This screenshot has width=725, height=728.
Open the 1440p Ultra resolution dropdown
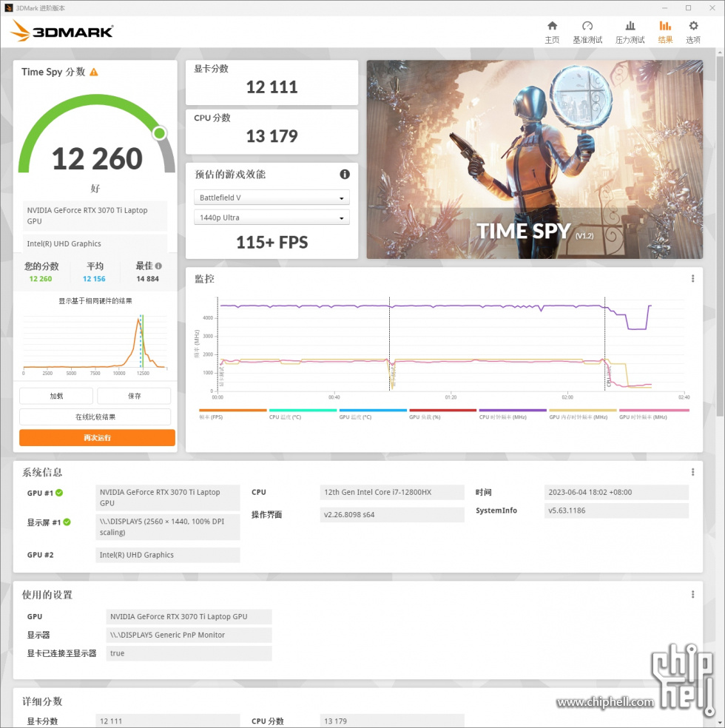pos(272,218)
